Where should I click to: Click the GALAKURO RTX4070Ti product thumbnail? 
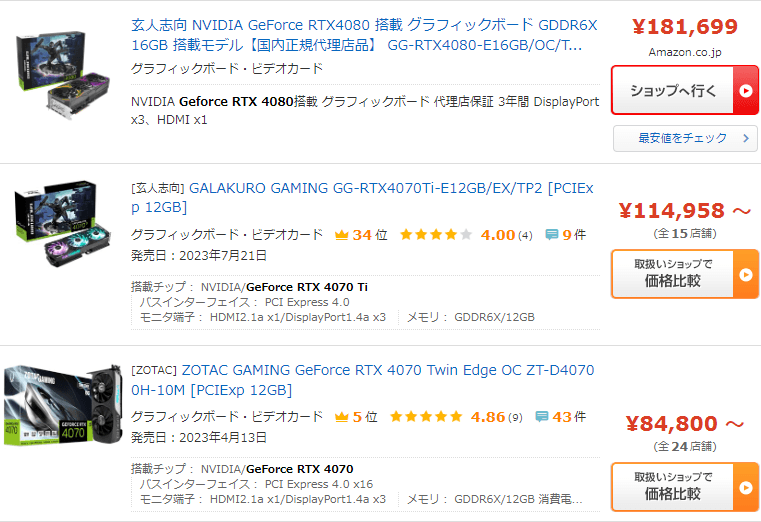click(63, 224)
